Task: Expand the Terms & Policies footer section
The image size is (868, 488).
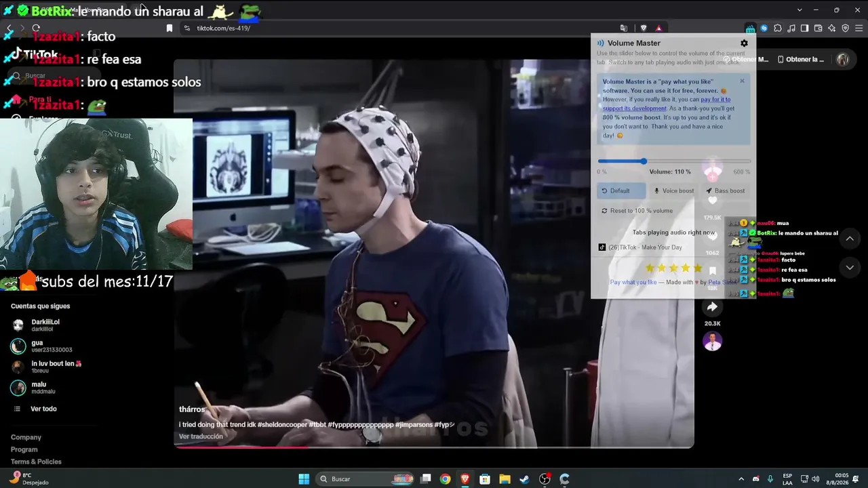Action: point(36,462)
